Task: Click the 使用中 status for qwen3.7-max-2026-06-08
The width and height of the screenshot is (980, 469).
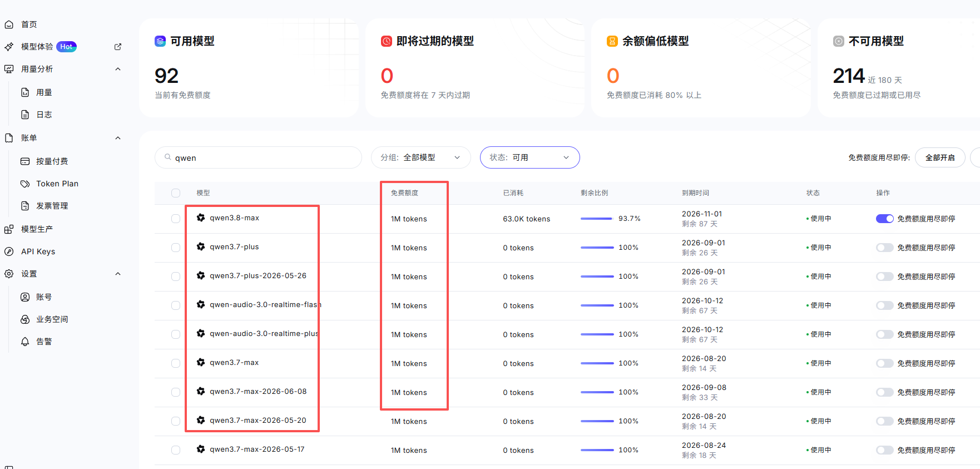Action: tap(820, 392)
